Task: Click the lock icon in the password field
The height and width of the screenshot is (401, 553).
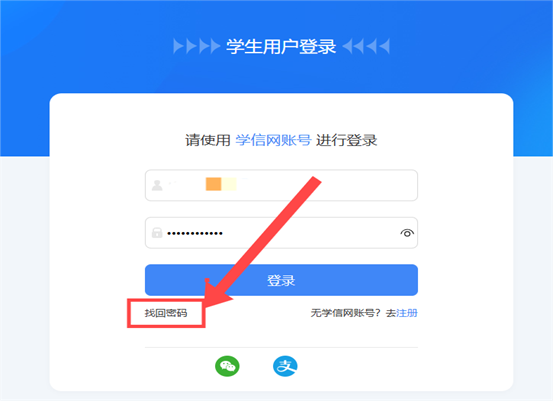Action: tap(157, 233)
